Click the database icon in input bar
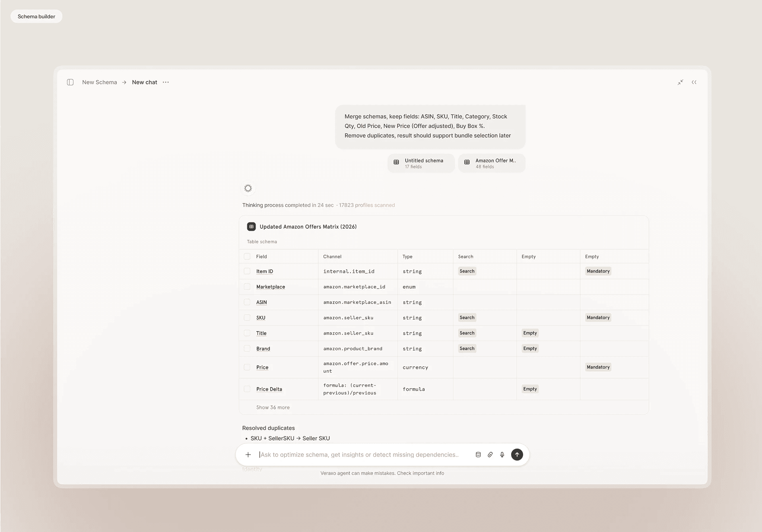 click(478, 455)
